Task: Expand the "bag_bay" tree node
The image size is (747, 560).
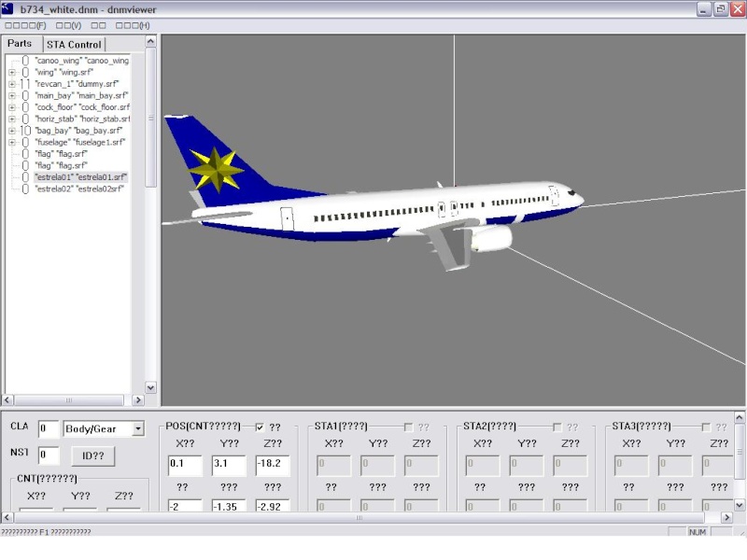Action: tap(12, 131)
